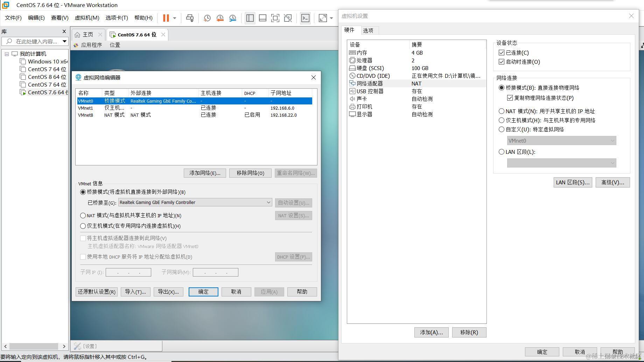Select CentOS 8 64 位 in the library
This screenshot has width=644, height=362.
click(x=43, y=77)
